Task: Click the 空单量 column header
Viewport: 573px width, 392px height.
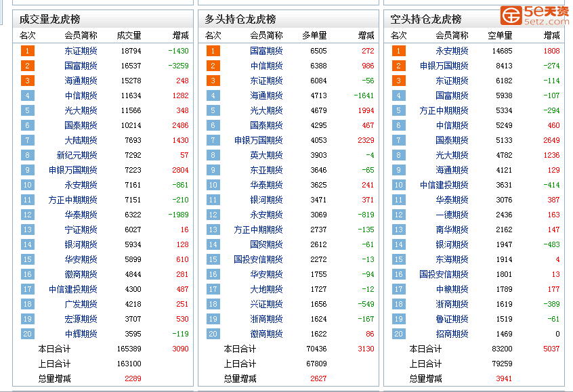Action: tap(501, 35)
